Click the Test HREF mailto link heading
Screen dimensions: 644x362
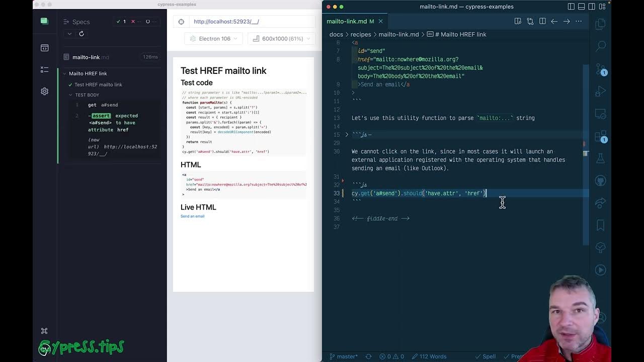pyautogui.click(x=223, y=71)
